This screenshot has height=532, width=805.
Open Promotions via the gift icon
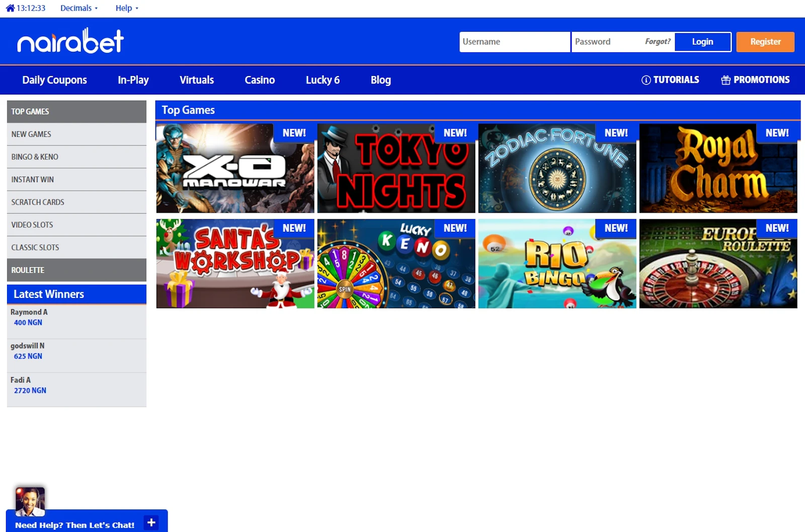[x=726, y=79]
